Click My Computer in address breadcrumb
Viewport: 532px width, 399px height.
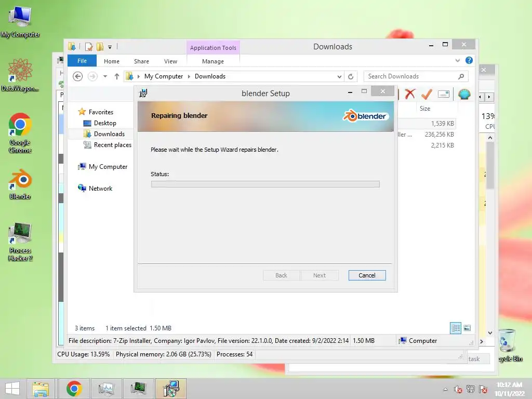tap(164, 76)
